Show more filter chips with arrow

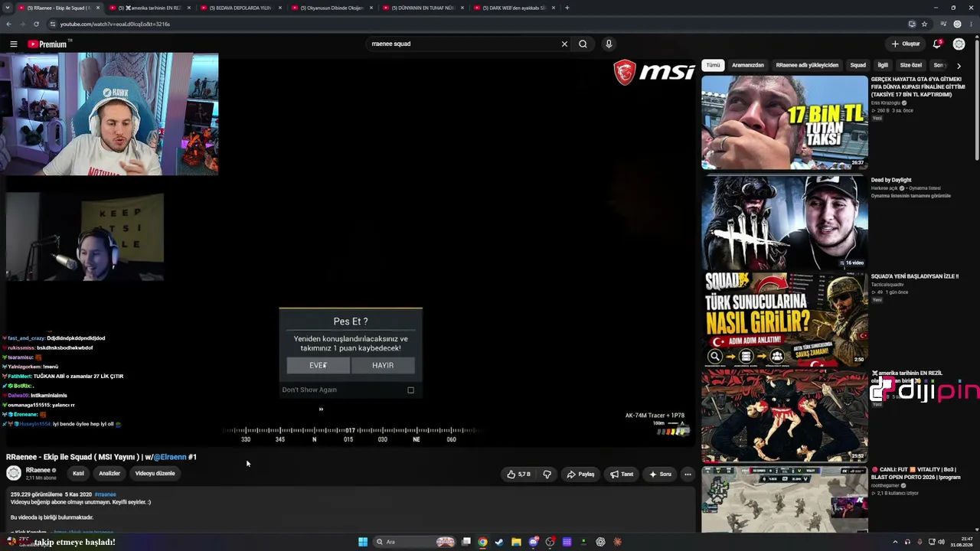(x=959, y=66)
